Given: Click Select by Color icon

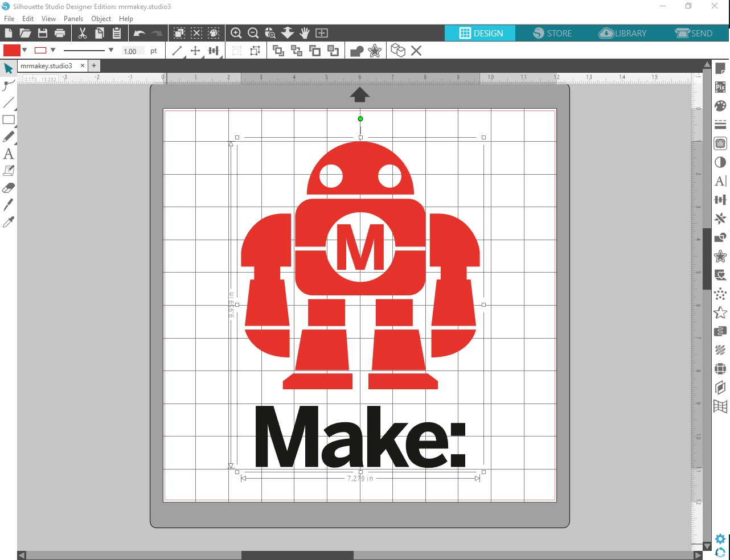Looking at the screenshot, I should point(214,33).
